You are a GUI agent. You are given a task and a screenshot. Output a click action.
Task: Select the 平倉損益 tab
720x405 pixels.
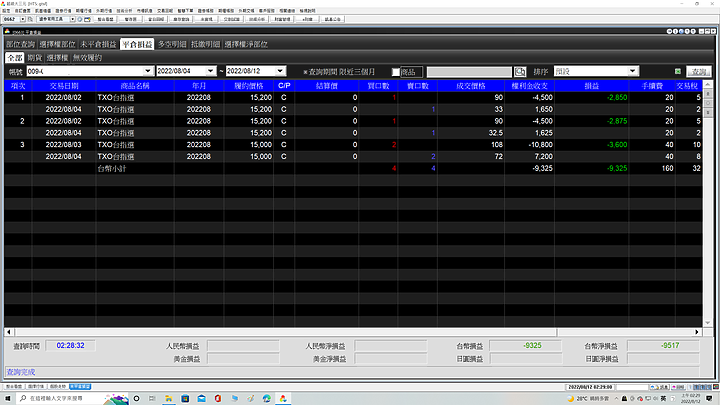click(x=137, y=45)
